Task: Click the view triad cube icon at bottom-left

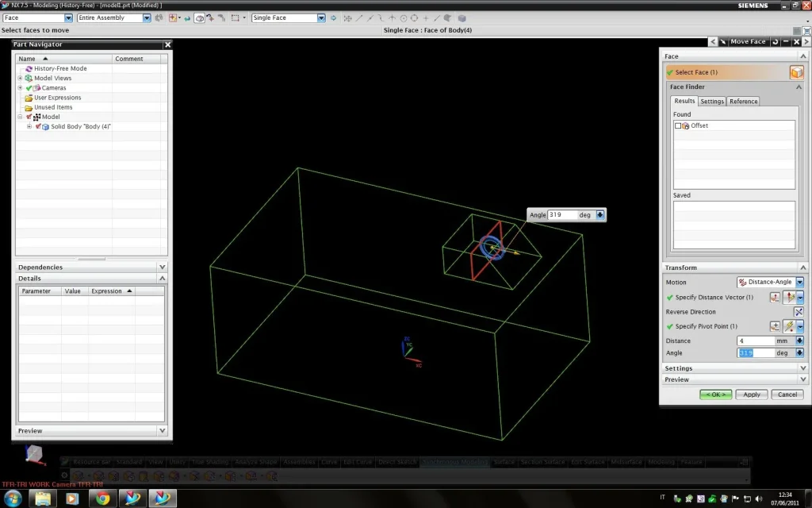Action: tap(35, 455)
